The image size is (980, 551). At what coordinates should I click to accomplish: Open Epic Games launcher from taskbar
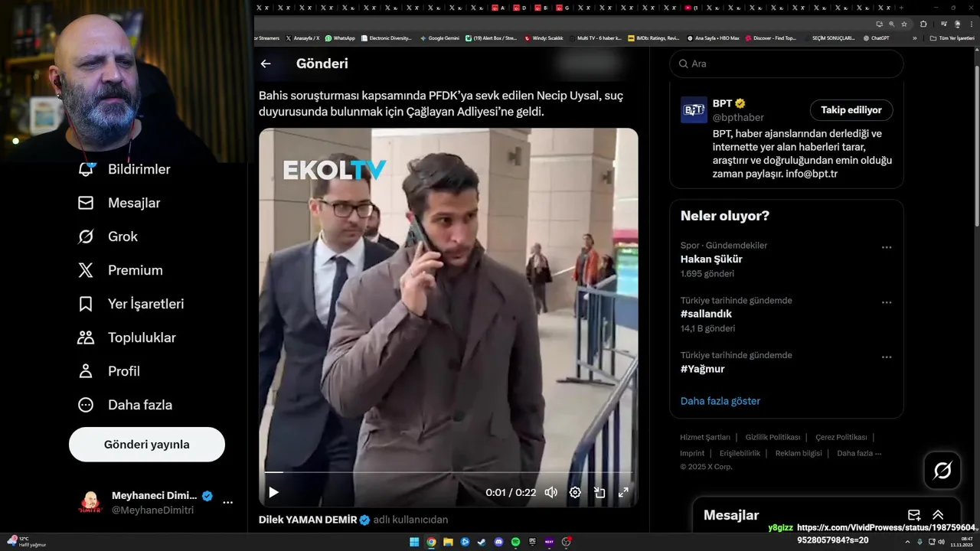532,542
